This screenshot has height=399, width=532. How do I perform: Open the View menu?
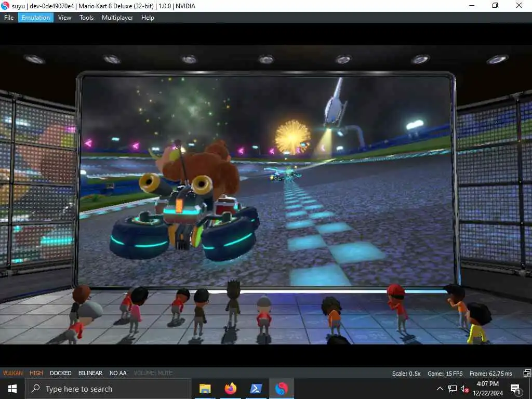[x=64, y=18]
